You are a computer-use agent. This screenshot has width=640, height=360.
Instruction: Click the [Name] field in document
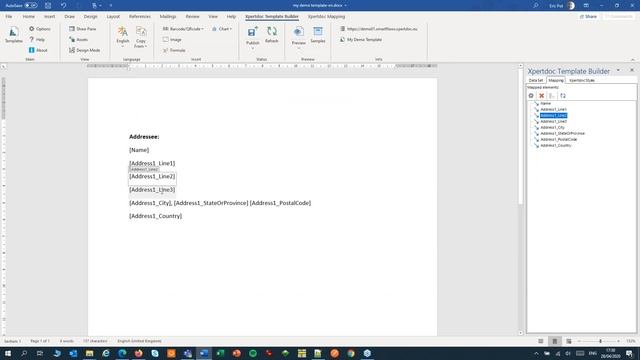pyautogui.click(x=139, y=150)
